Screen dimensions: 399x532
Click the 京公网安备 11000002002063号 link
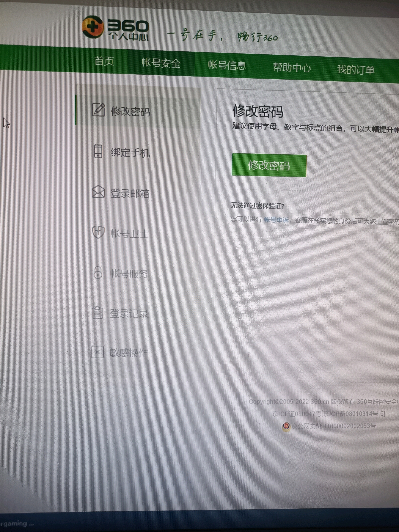tap(334, 426)
